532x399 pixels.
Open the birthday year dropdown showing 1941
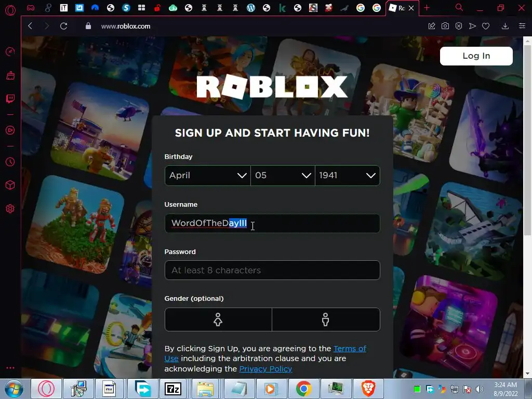coord(348,176)
